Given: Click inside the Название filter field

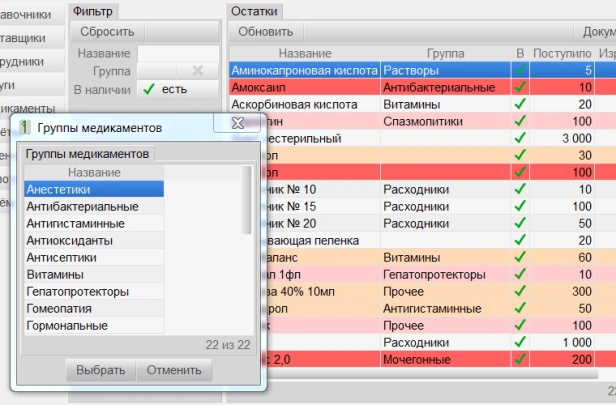Looking at the screenshot, I should (176, 53).
